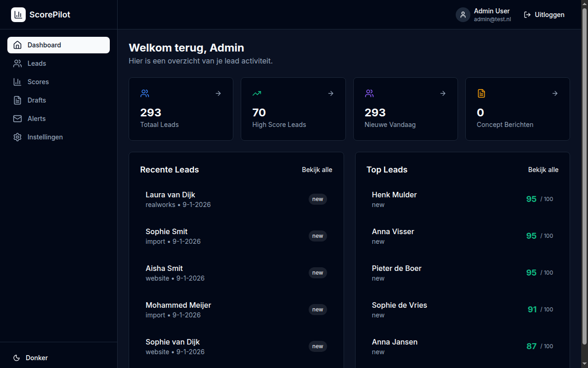Toggle the Donker theme switch
588x368 pixels.
coord(59,358)
